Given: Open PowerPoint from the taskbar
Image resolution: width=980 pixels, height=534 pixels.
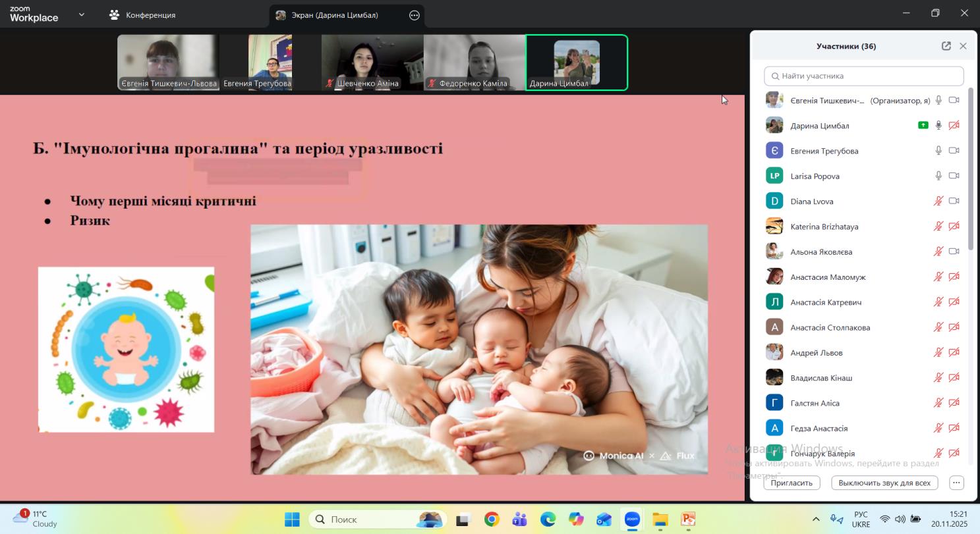Looking at the screenshot, I should point(688,520).
